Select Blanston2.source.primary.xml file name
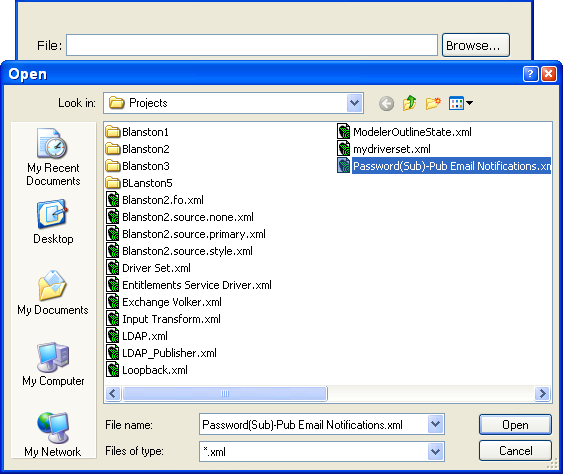The width and height of the screenshot is (563, 474). coord(194,234)
